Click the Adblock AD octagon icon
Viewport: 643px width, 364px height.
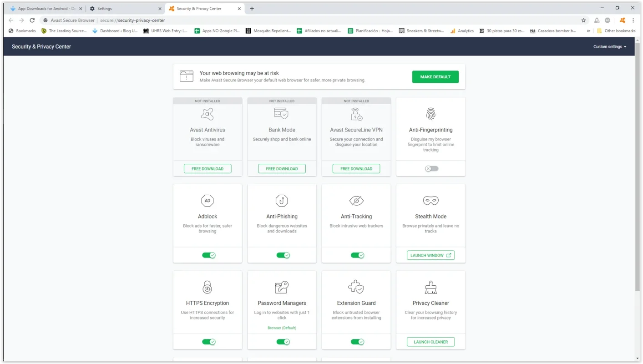tap(208, 201)
